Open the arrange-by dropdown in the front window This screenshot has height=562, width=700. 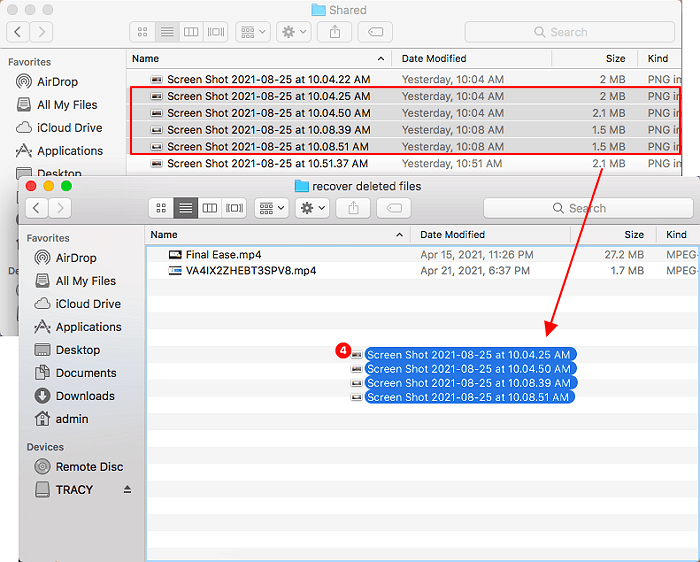[270, 208]
